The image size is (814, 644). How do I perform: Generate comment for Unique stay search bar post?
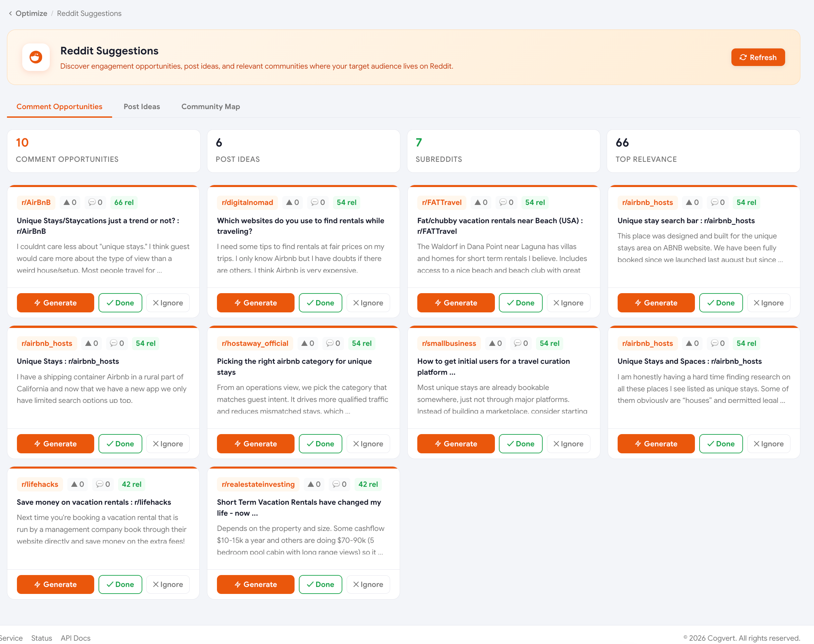pos(656,303)
